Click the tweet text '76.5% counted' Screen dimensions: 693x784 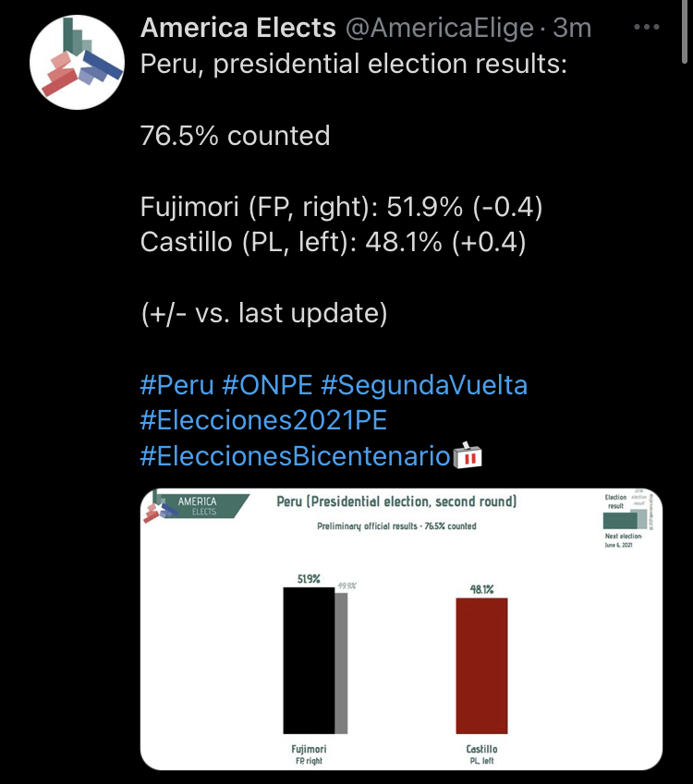pyautogui.click(x=236, y=136)
